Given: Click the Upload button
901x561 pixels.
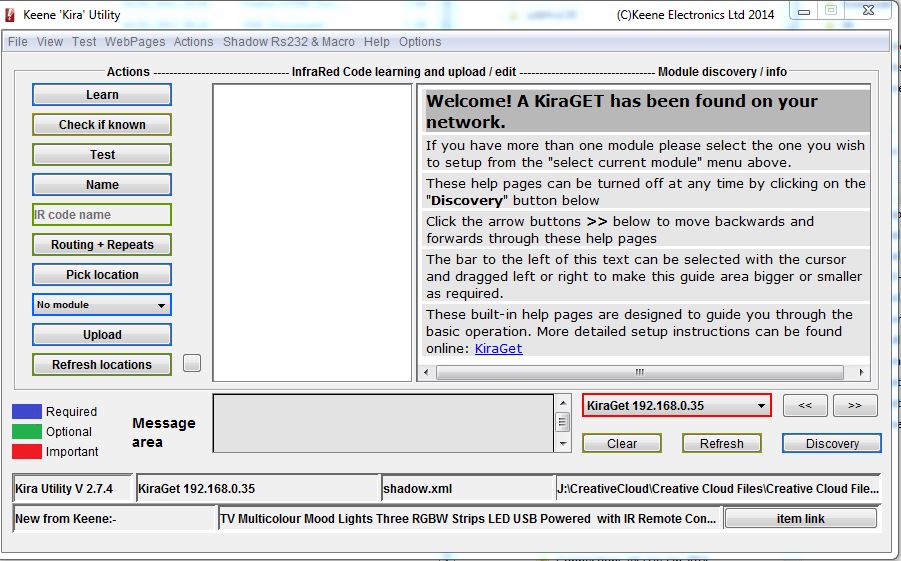Looking at the screenshot, I should click(102, 335).
